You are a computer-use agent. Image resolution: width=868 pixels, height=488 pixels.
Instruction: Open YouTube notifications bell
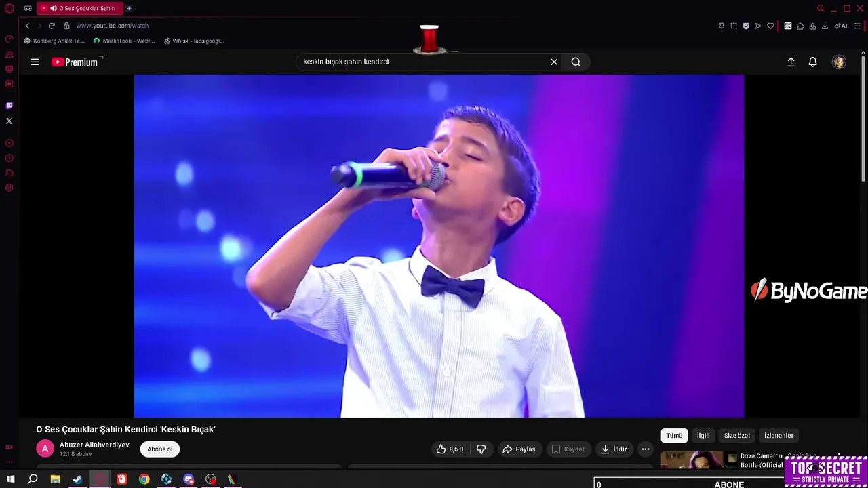coord(812,62)
